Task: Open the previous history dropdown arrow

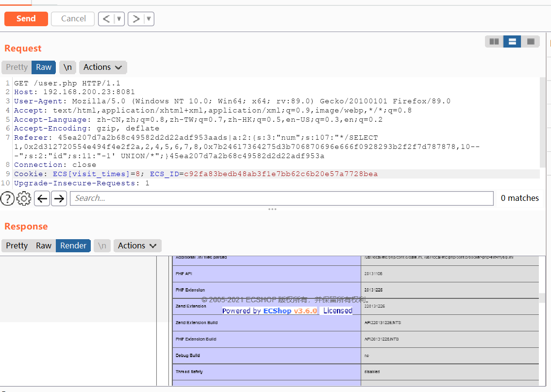Action: point(119,18)
